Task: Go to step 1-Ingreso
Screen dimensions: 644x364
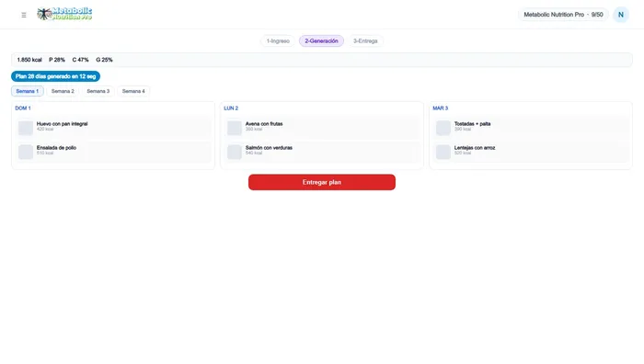Action: 278,41
